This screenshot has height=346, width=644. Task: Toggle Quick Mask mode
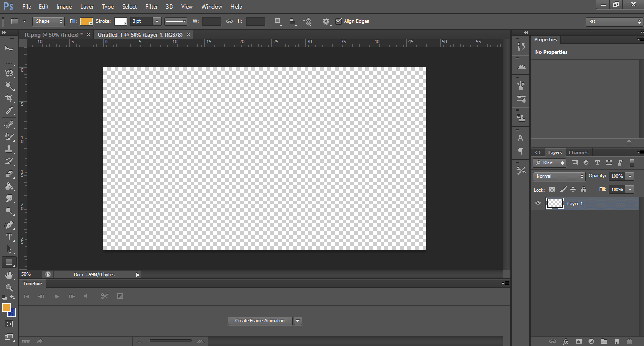pos(9,324)
